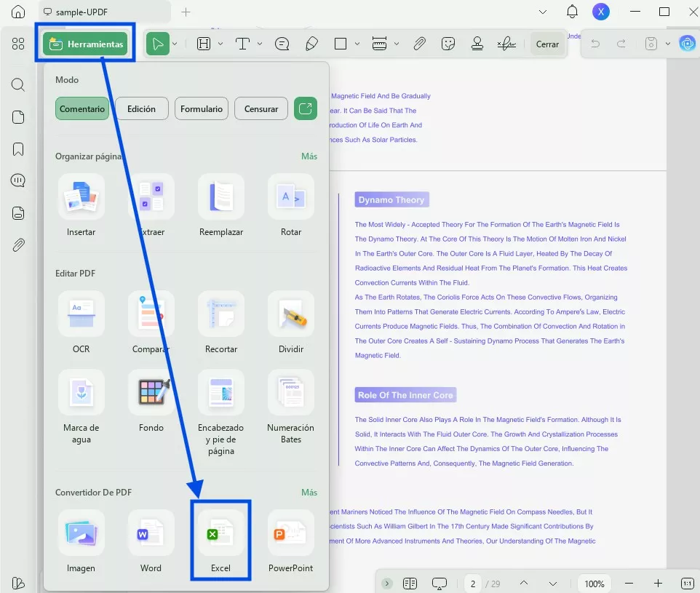The width and height of the screenshot is (700, 593).
Task: Switch to Comentario mode
Action: click(82, 108)
